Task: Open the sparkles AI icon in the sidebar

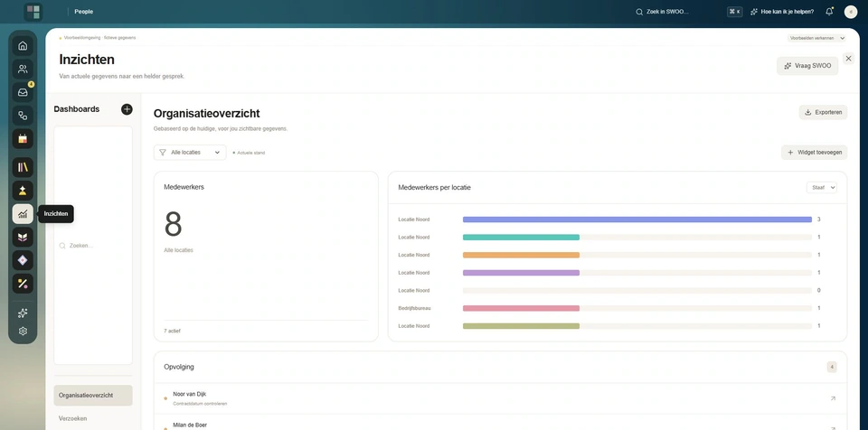Action: [23, 313]
